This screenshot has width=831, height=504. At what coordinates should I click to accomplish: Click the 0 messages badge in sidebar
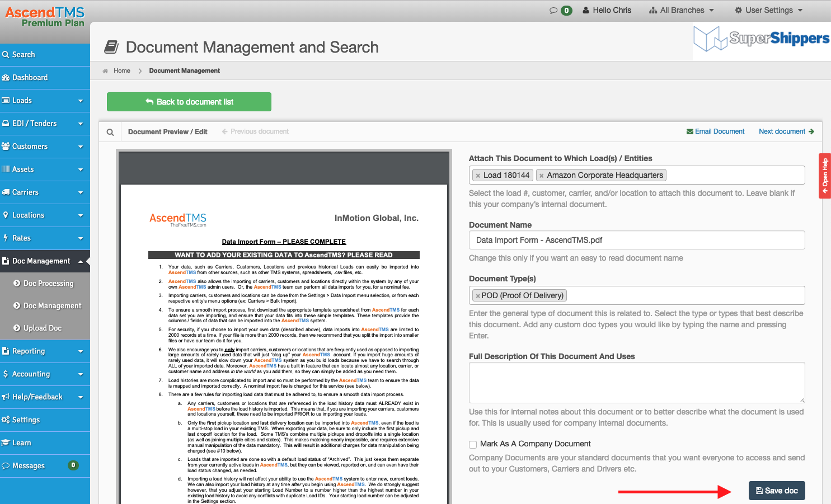pyautogui.click(x=73, y=465)
